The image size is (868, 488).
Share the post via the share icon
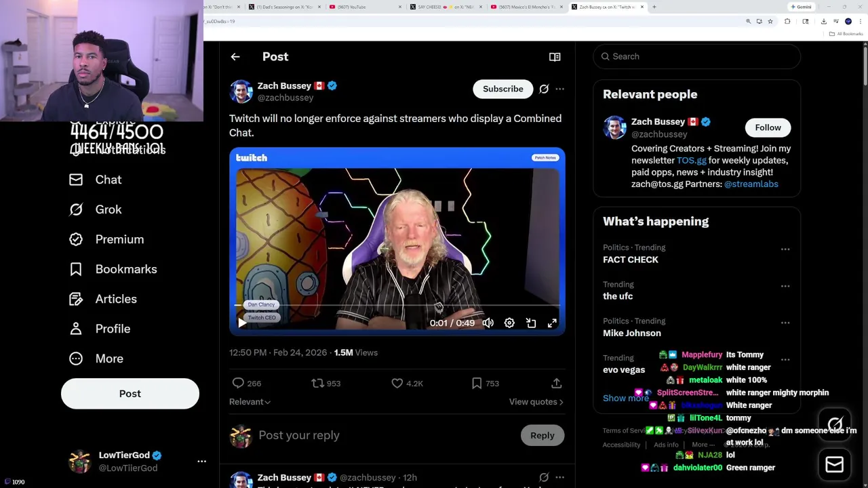pos(556,383)
